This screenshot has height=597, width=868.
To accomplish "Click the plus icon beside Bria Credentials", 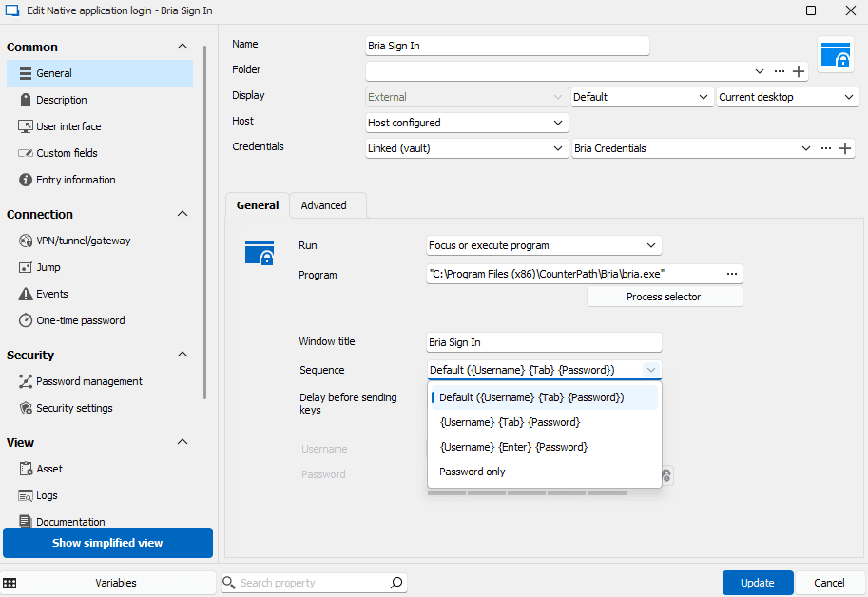I will point(845,148).
